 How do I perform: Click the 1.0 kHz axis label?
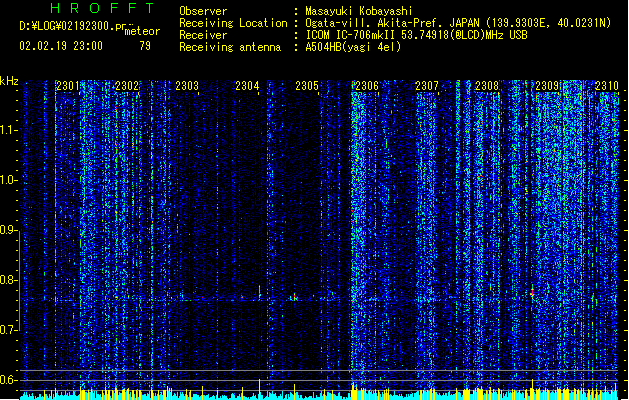coord(8,180)
